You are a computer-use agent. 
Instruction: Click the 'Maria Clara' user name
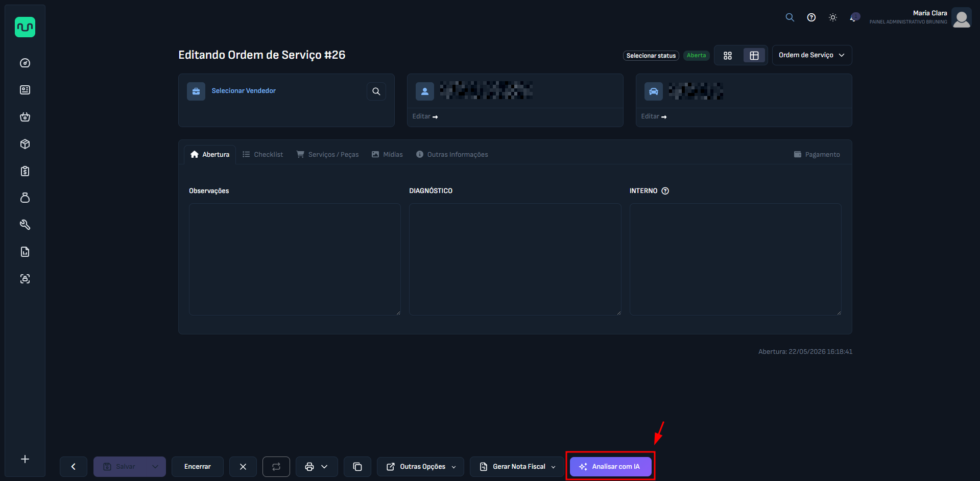[x=930, y=13]
